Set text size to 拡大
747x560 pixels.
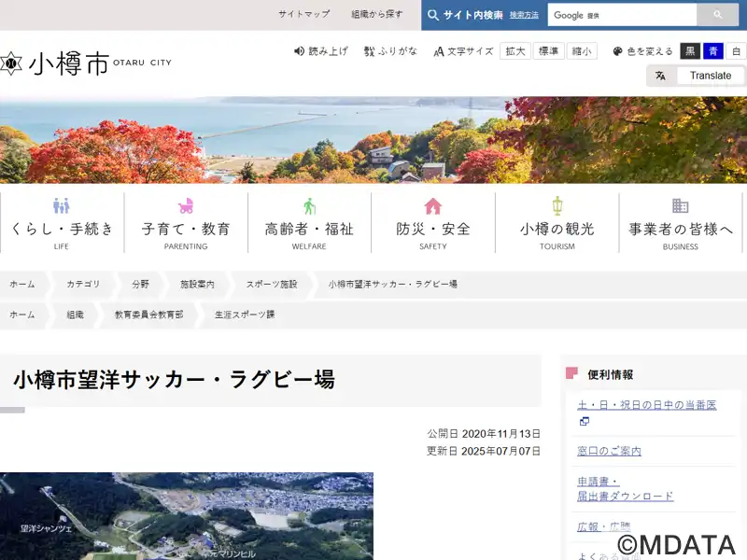click(515, 51)
